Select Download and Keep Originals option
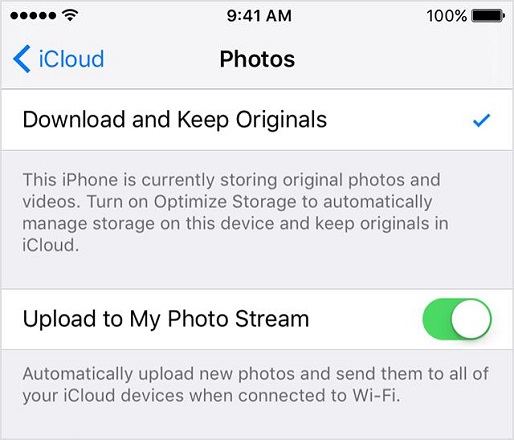Viewport: 514px width, 440px height. 257,120
